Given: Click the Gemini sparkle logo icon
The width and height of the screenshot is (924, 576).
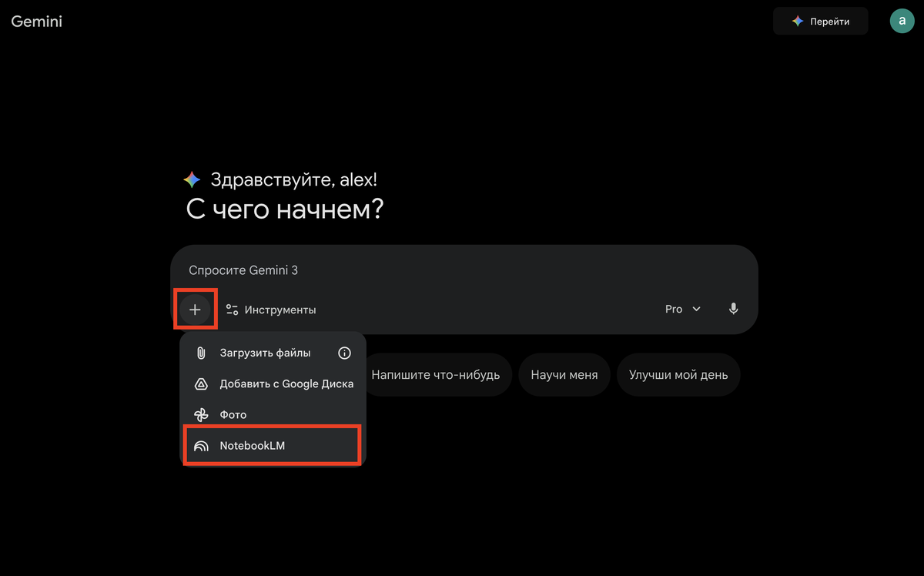Looking at the screenshot, I should [191, 179].
